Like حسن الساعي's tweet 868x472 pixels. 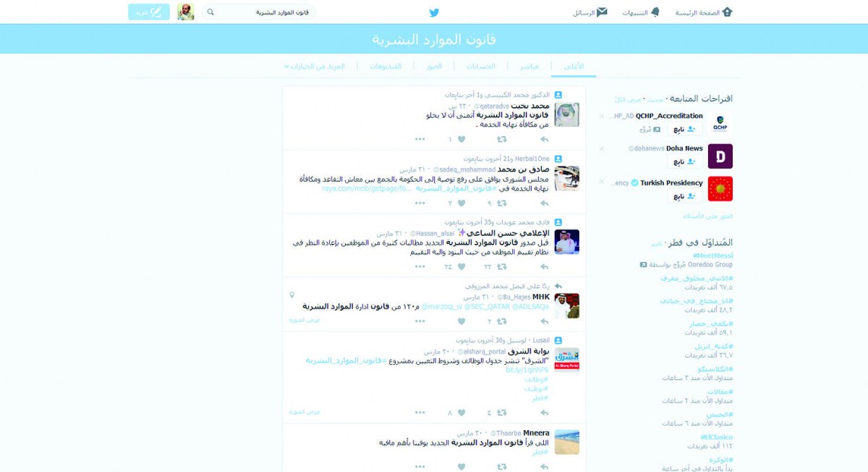pyautogui.click(x=461, y=266)
